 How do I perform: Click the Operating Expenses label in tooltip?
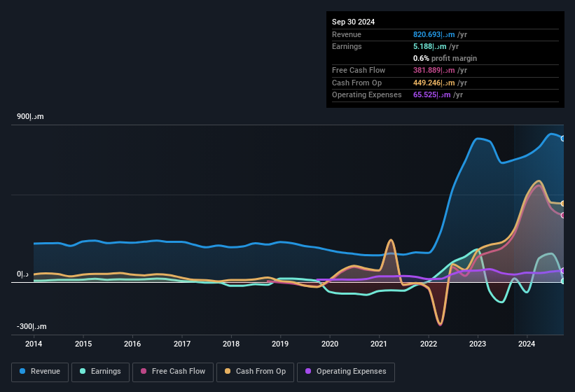pos(367,95)
